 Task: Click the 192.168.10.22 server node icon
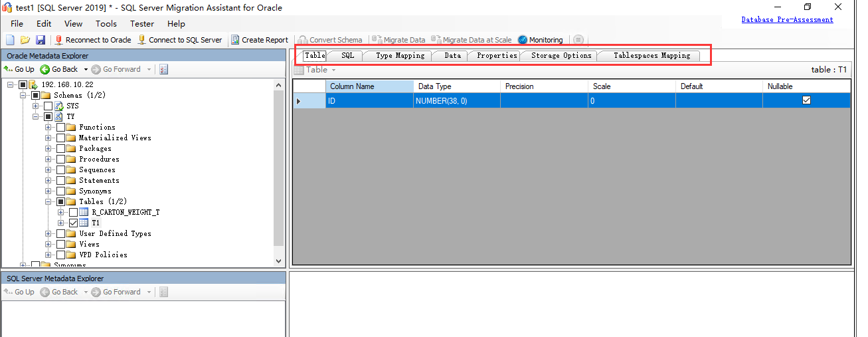[x=33, y=84]
